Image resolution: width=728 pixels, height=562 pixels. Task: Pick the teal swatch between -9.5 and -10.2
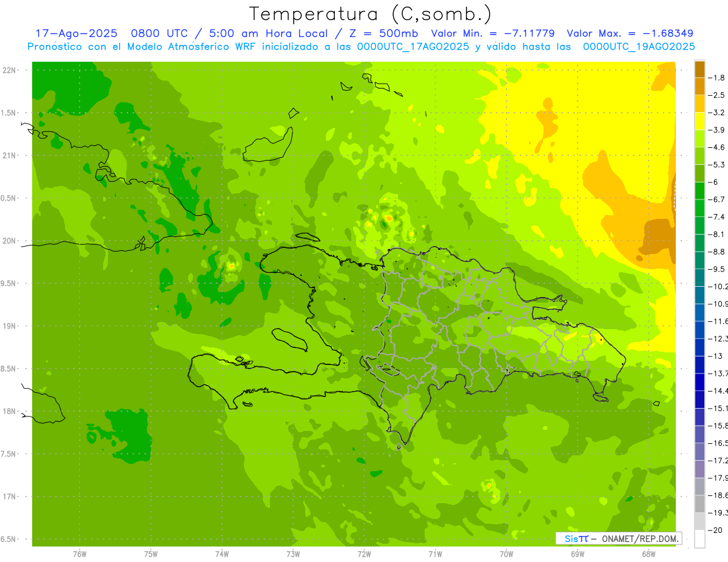[x=699, y=278]
